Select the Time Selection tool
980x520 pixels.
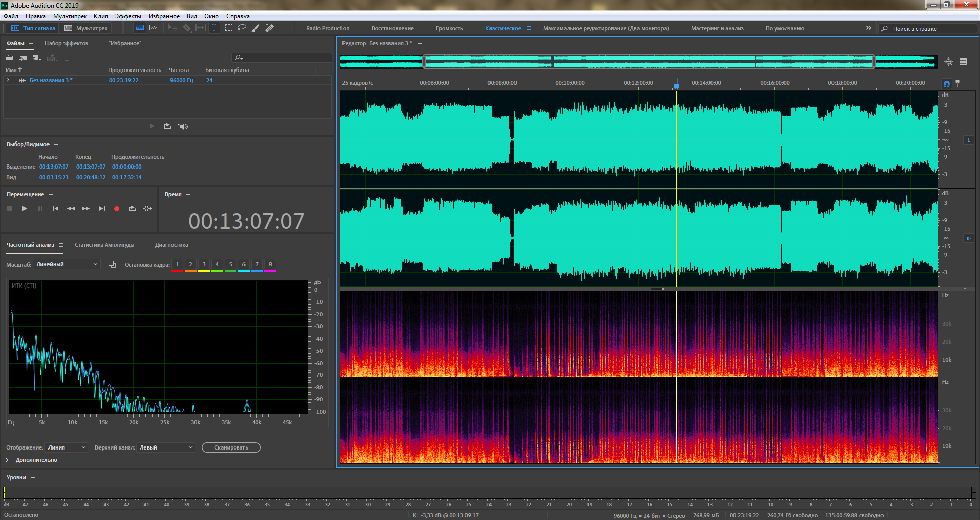click(214, 28)
